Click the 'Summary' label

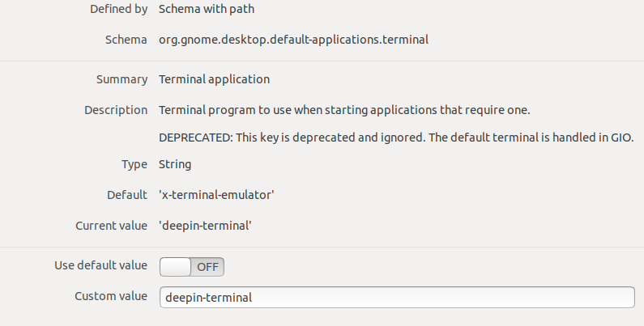click(122, 79)
